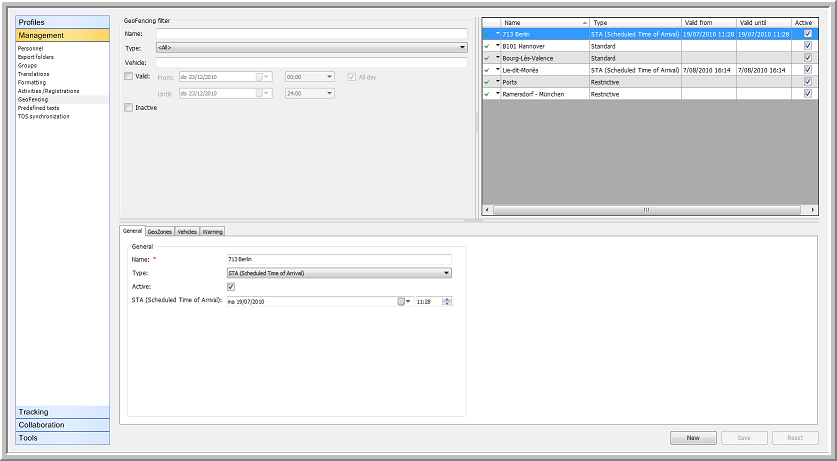Open the filter Type dropdown showing <All>

click(x=462, y=47)
